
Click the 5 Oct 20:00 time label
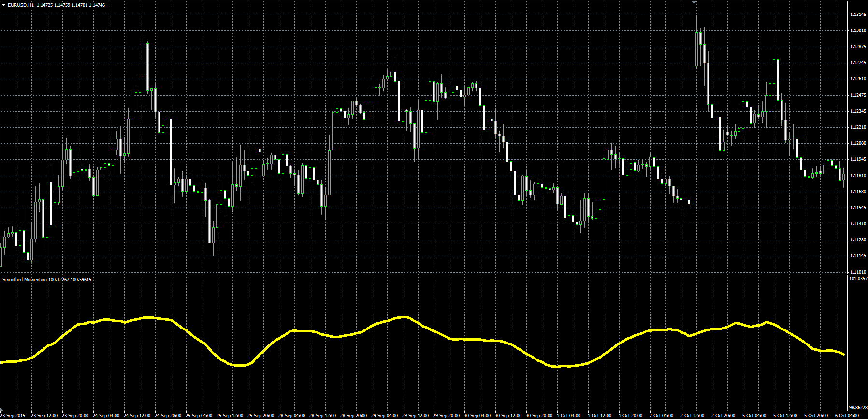[816, 416]
